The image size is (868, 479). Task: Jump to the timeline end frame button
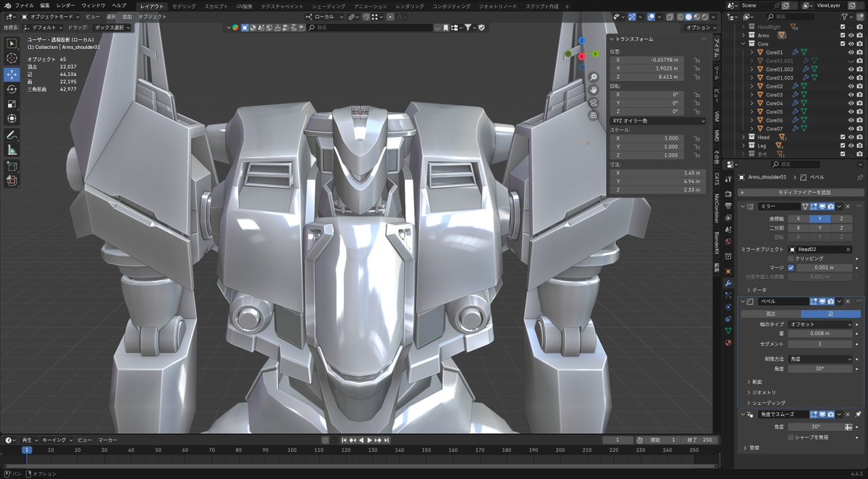(x=387, y=440)
